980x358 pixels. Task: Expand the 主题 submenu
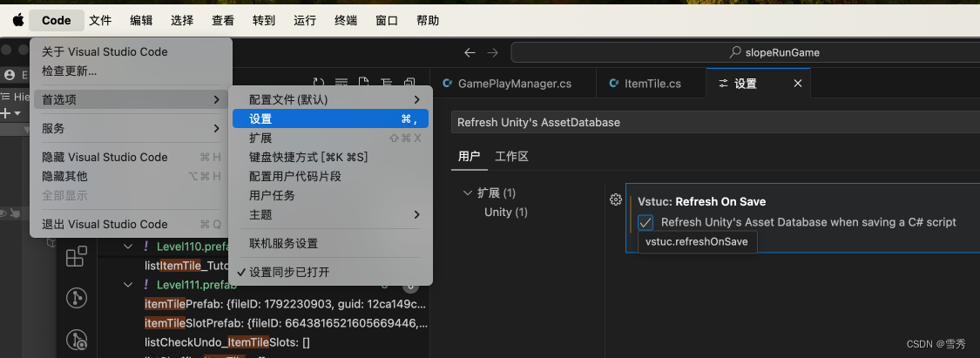(331, 214)
